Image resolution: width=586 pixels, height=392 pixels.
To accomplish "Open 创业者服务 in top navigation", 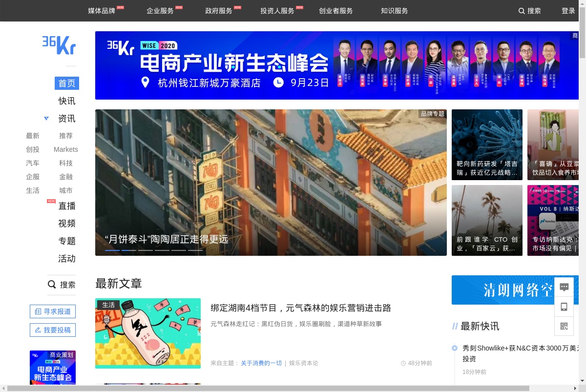I will [336, 11].
